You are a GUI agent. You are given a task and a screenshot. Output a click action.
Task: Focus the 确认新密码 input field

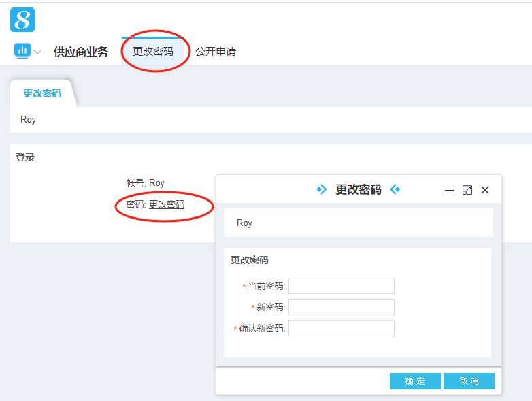[x=342, y=328]
